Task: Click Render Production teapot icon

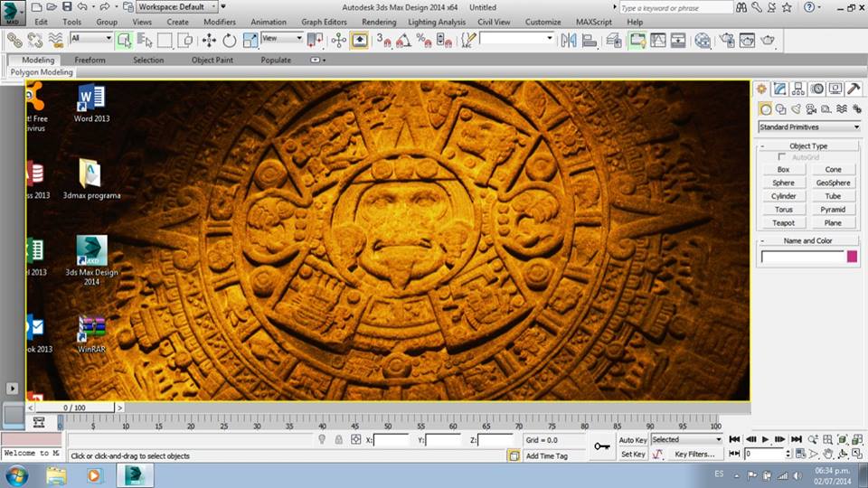Action: point(768,41)
